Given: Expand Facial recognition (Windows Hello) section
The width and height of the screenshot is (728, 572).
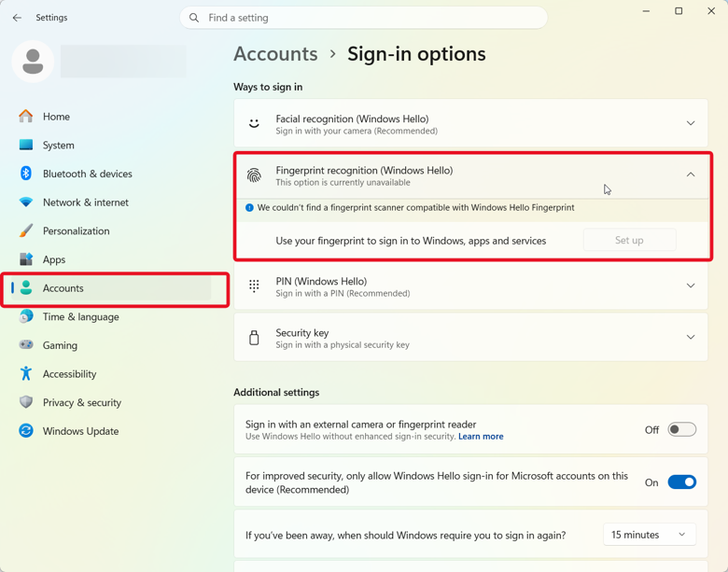Looking at the screenshot, I should coord(470,123).
